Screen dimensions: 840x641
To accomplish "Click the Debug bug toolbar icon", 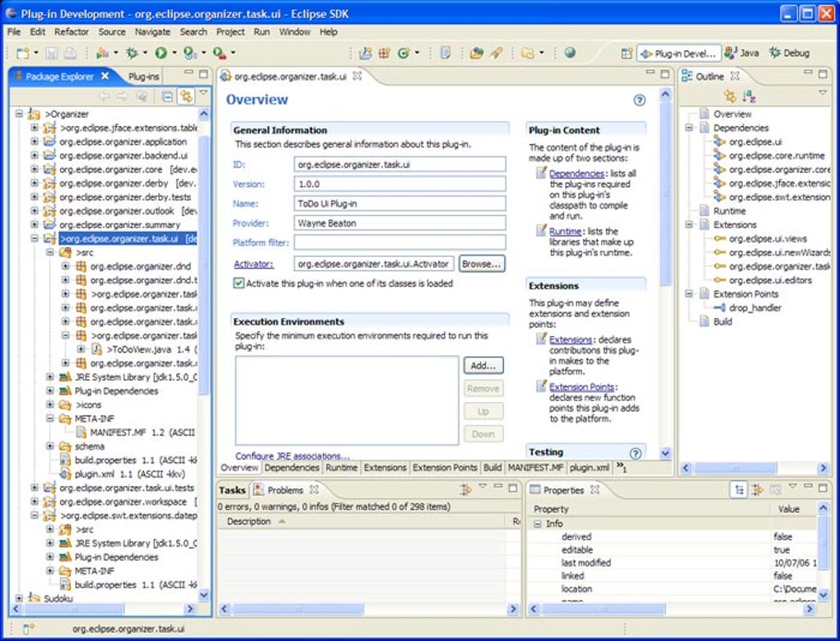I will 132,53.
